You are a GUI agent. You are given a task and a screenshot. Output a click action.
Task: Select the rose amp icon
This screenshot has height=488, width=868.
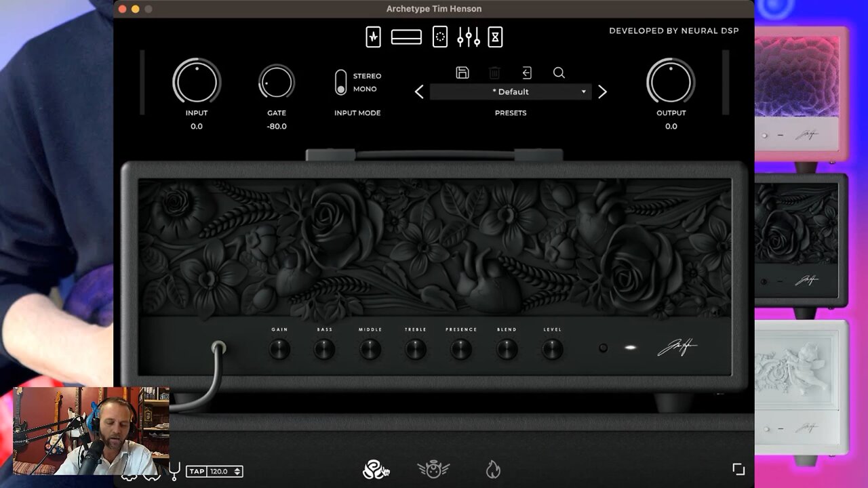tap(374, 469)
